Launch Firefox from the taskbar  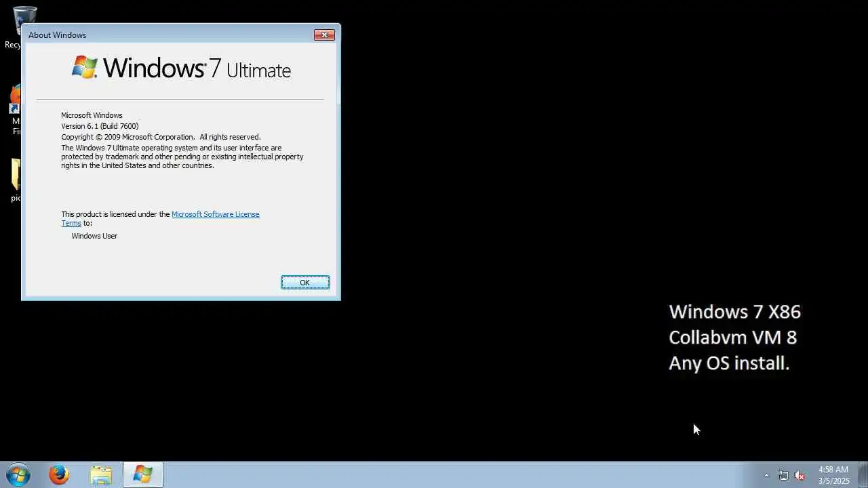click(59, 475)
